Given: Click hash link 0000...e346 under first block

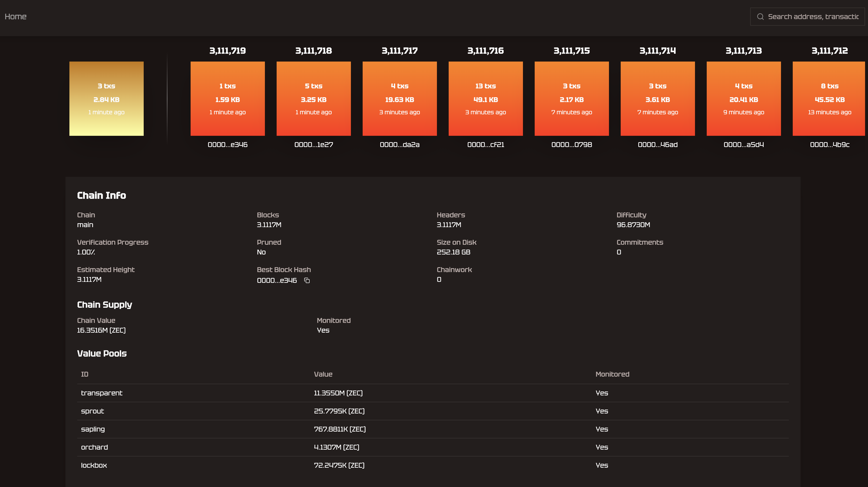Looking at the screenshot, I should coord(228,145).
